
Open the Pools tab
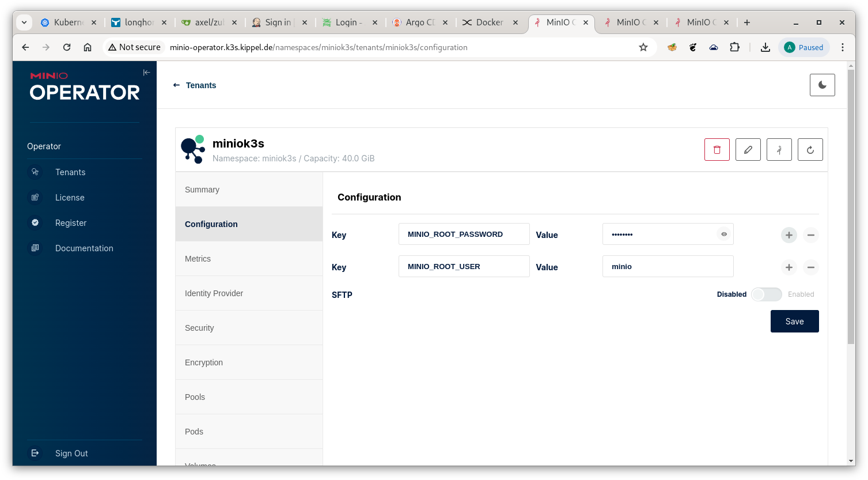(x=249, y=397)
